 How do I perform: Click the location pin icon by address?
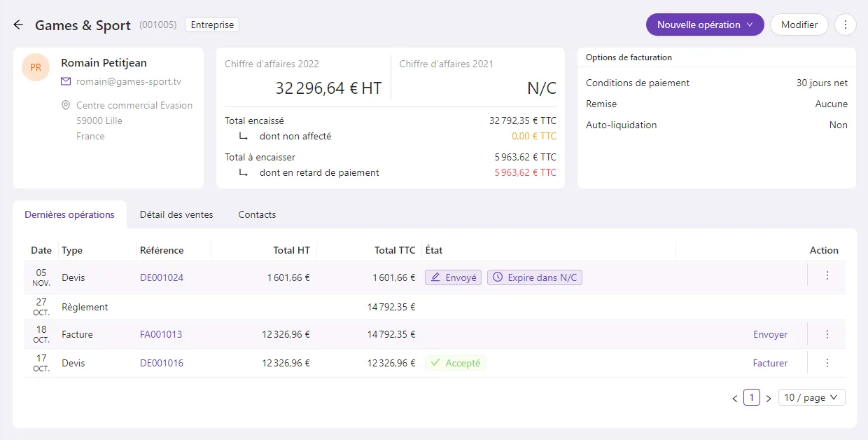tap(66, 105)
